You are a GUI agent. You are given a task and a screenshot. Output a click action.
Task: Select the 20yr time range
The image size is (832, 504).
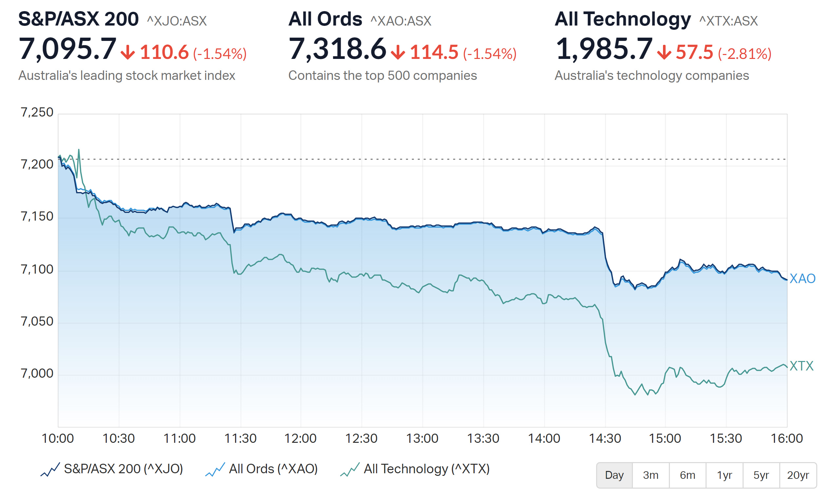pos(798,475)
